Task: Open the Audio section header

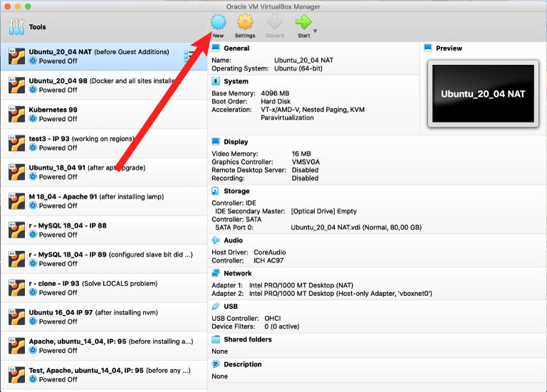Action: (x=233, y=240)
